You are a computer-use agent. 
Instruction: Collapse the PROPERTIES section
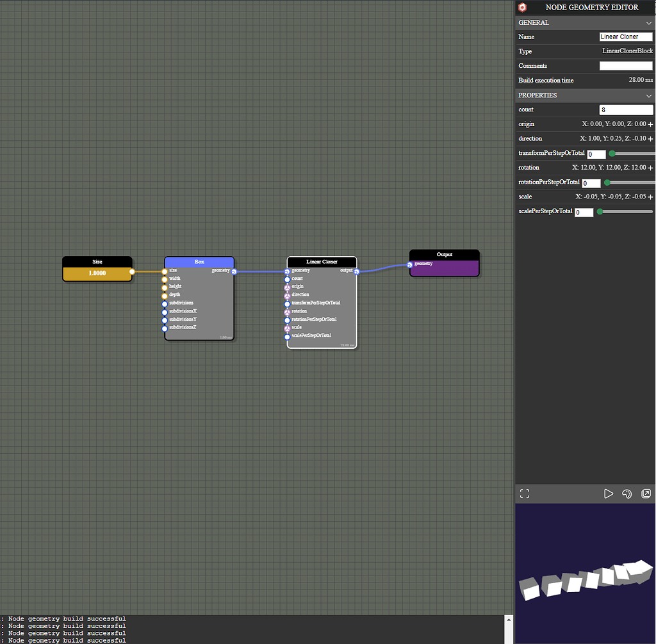pyautogui.click(x=649, y=95)
